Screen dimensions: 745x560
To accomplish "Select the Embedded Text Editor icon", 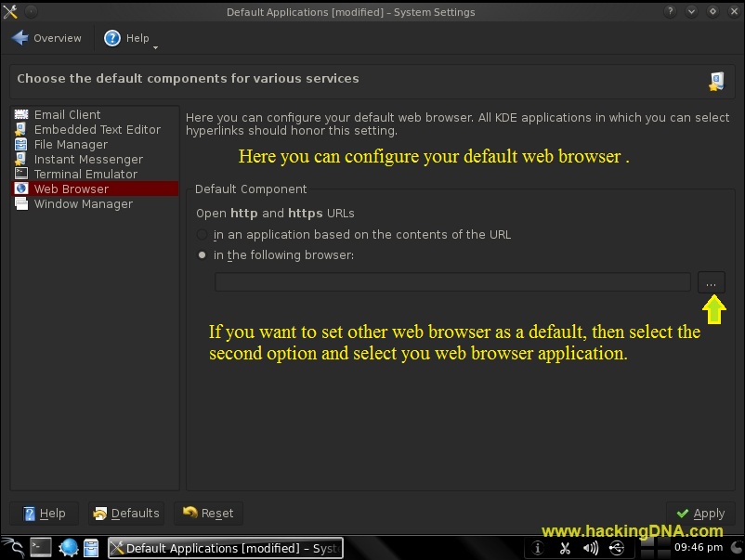I will point(22,129).
